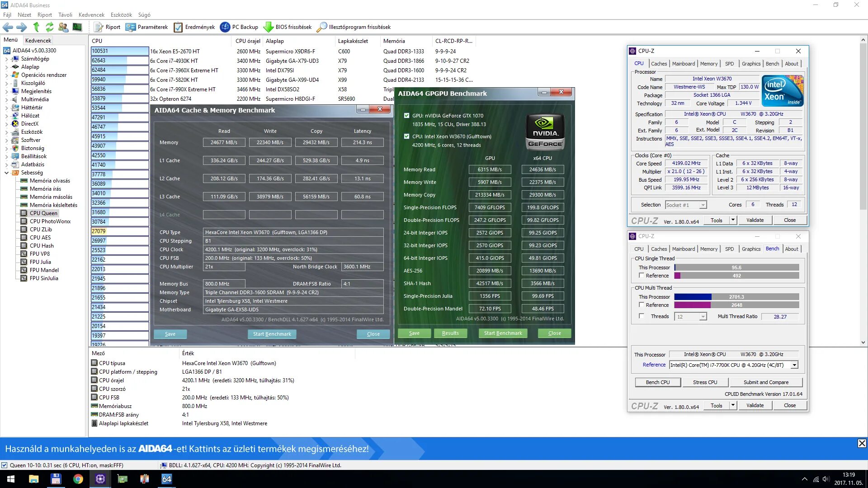Viewport: 868px width, 488px height.
Task: Open Caches tab in upper CPU-Z
Action: pyautogui.click(x=659, y=64)
